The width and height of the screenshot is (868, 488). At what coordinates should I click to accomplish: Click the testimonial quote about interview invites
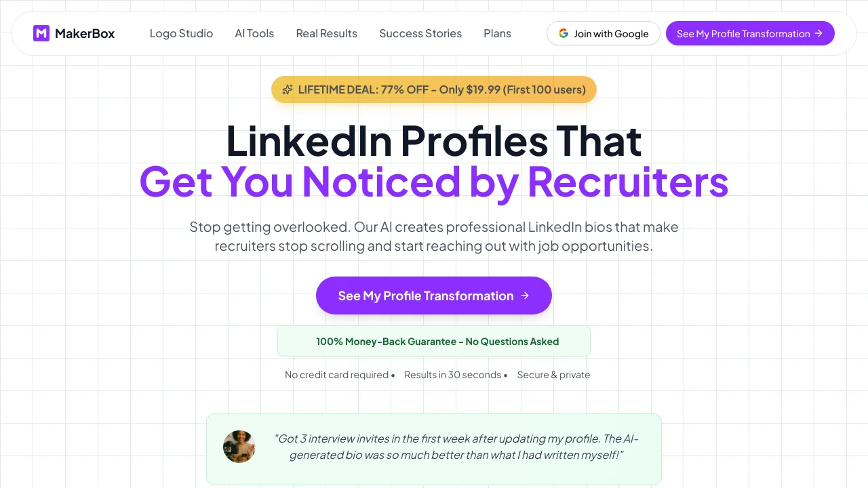click(x=456, y=447)
